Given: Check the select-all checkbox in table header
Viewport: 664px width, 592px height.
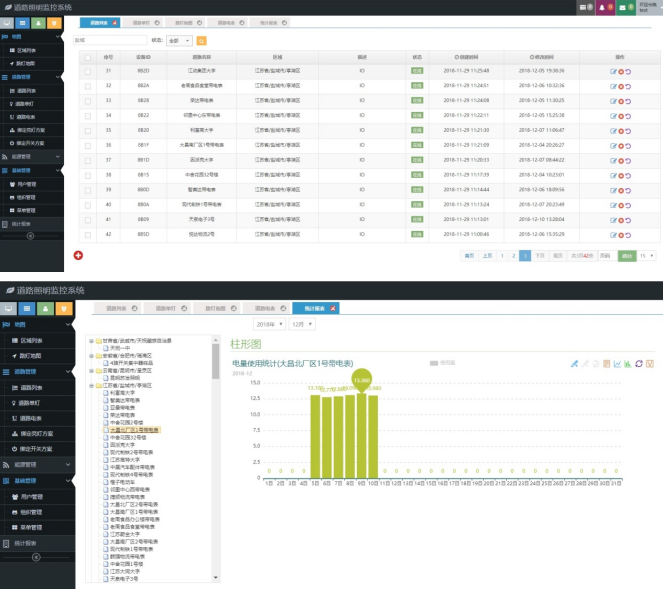Looking at the screenshot, I should pyautogui.click(x=87, y=57).
